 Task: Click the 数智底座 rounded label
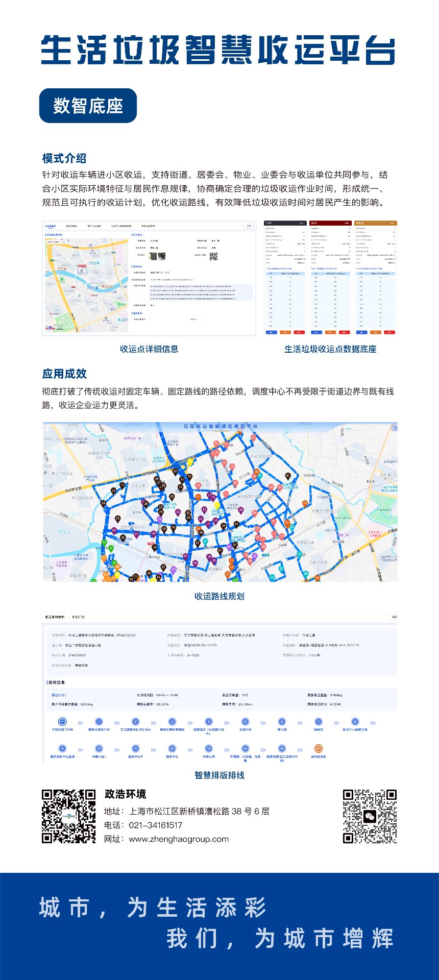[88, 106]
